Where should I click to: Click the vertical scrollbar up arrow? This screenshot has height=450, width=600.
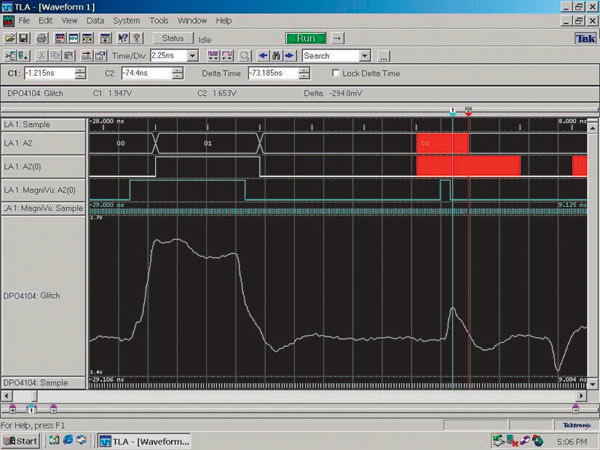tap(592, 128)
